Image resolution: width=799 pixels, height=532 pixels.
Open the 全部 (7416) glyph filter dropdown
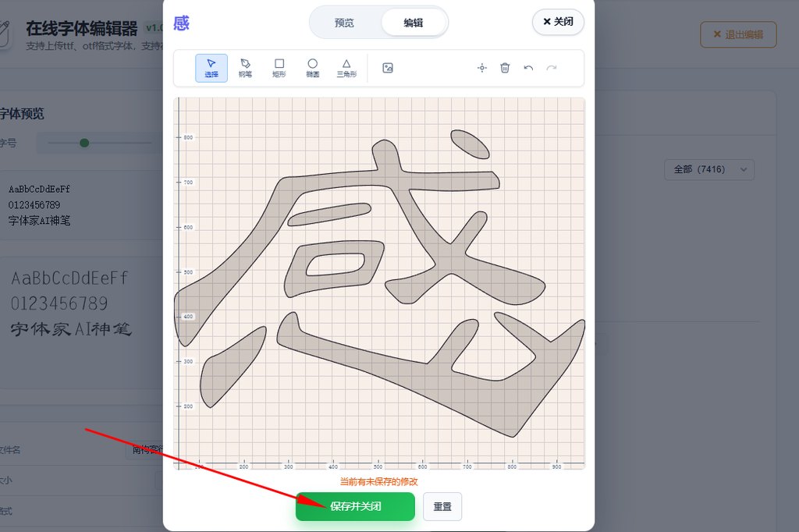click(708, 169)
